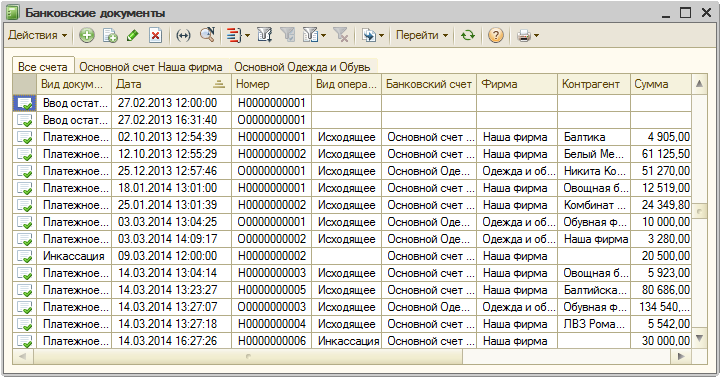Select the Инкассация row dated 09.03.2014

click(x=352, y=256)
